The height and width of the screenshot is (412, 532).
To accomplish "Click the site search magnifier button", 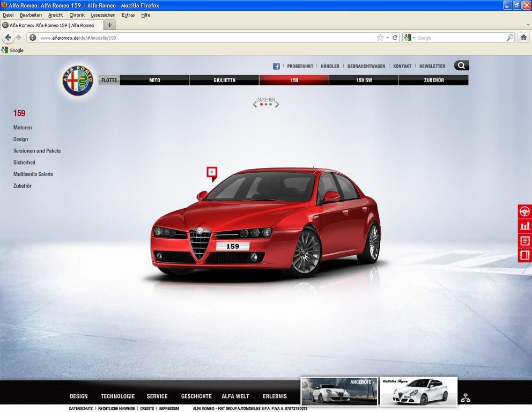I will [461, 65].
